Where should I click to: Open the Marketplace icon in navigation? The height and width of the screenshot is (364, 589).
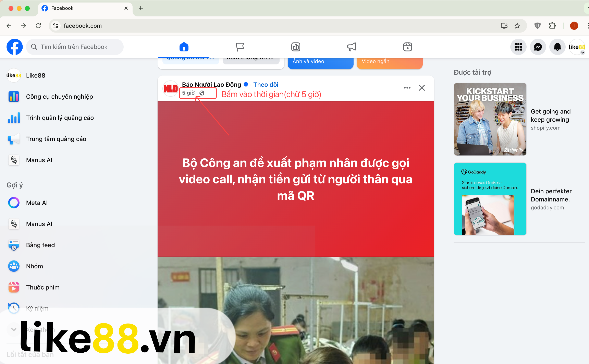(x=296, y=47)
